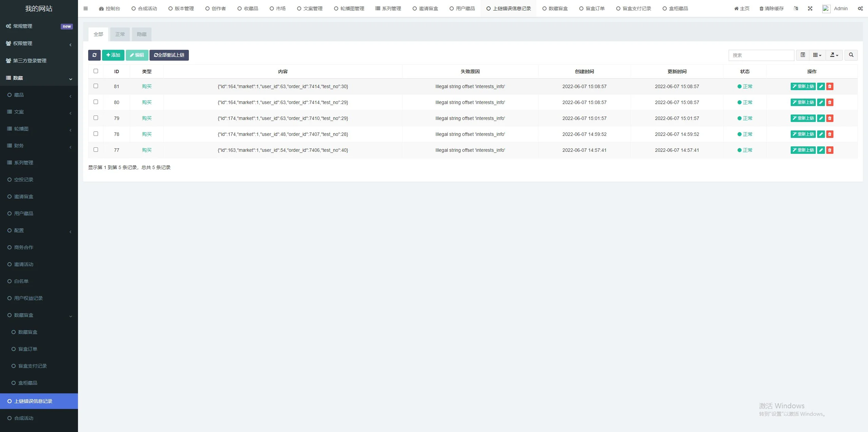Open the export data dropdown

point(834,55)
